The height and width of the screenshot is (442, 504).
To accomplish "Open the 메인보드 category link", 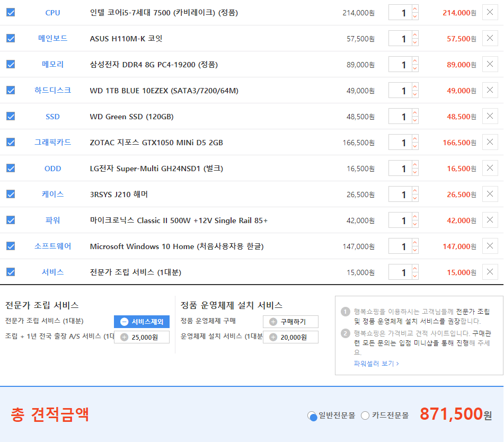I will point(52,39).
